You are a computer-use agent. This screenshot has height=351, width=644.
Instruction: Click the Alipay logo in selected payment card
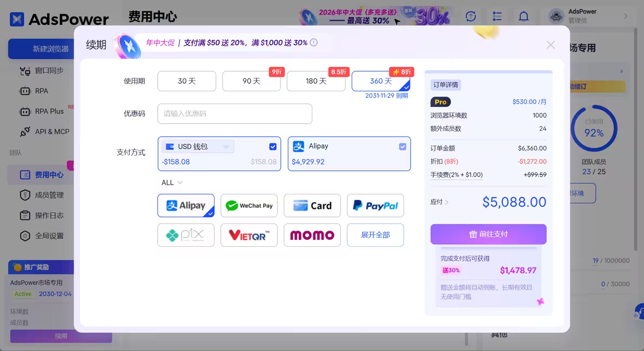(x=299, y=146)
